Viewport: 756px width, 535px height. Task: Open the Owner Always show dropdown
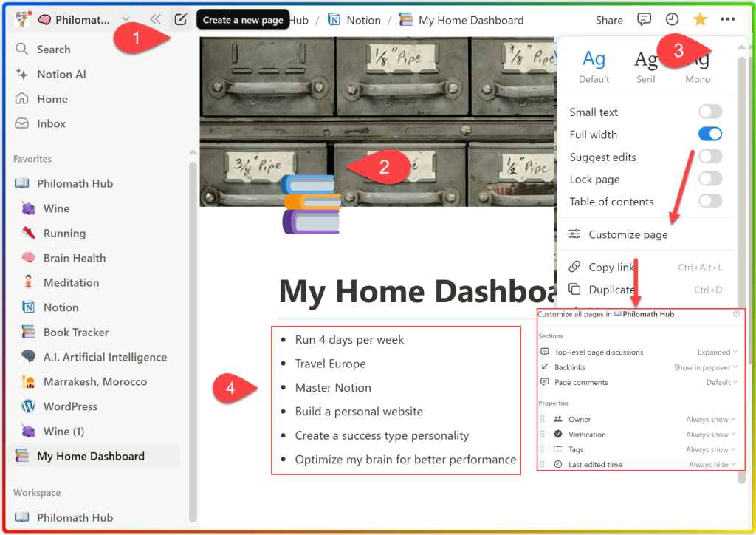pos(711,419)
